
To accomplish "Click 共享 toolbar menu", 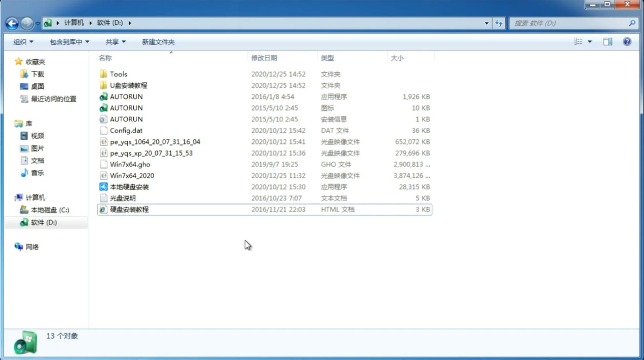I will [114, 41].
